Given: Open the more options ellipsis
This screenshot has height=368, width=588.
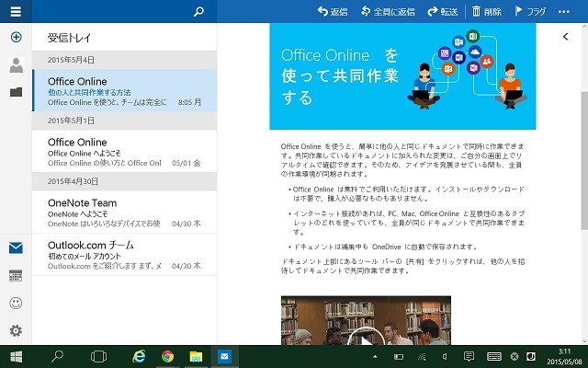Looking at the screenshot, I should pyautogui.click(x=563, y=12).
